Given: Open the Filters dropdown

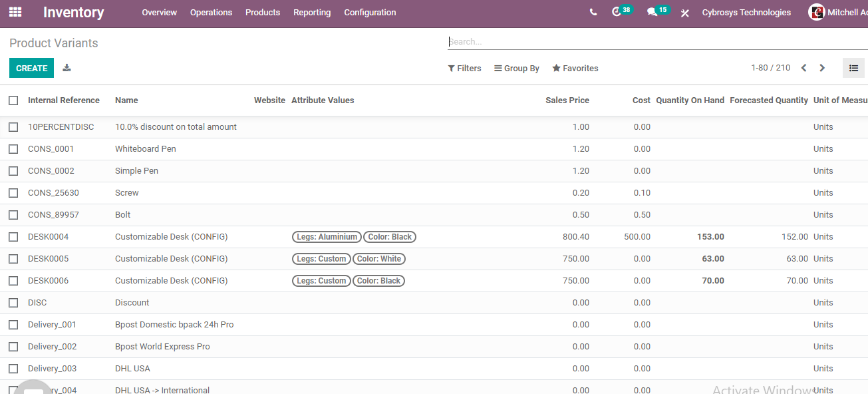Looking at the screenshot, I should (464, 69).
